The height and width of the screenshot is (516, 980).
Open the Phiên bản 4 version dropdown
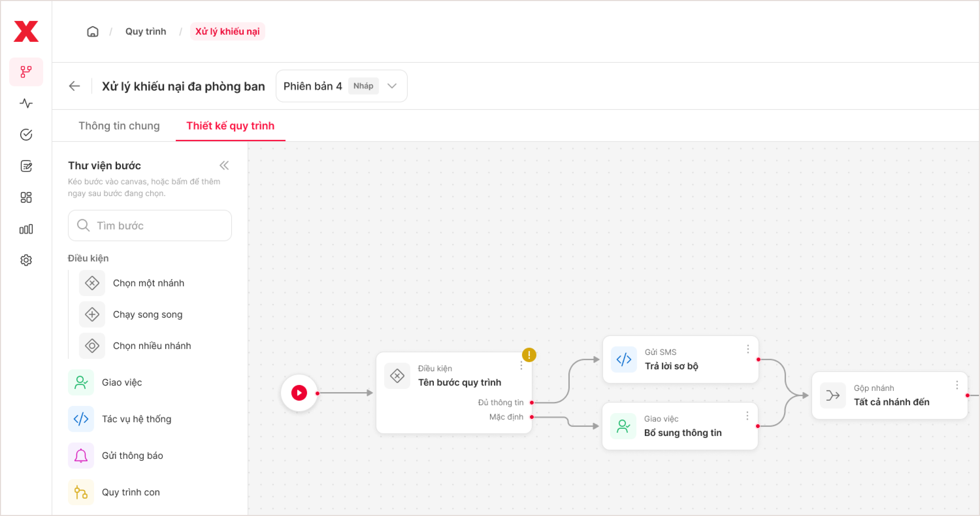click(x=341, y=86)
